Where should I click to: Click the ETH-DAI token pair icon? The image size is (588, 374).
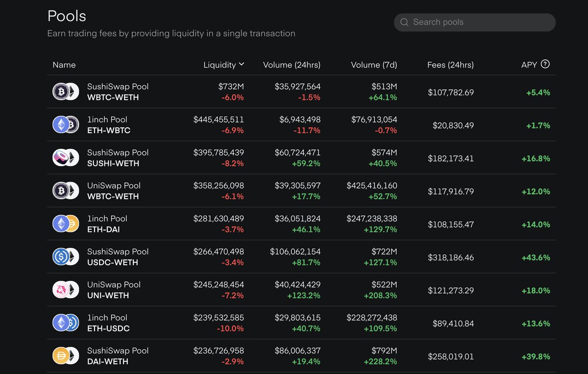coord(66,224)
